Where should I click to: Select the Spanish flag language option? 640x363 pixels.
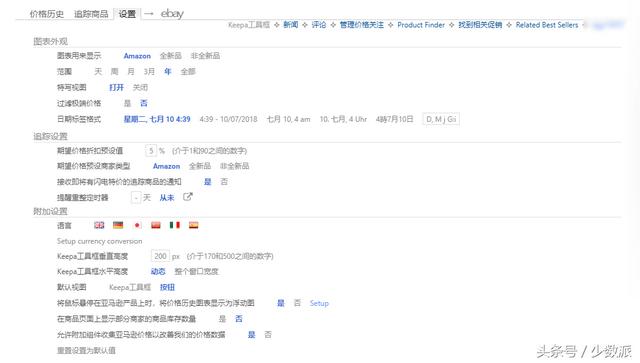(x=193, y=225)
